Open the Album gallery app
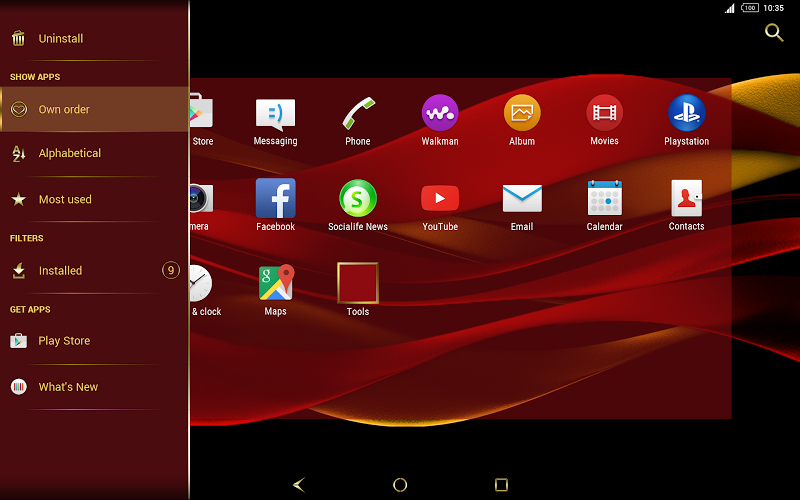Image resolution: width=800 pixels, height=500 pixels. 522,121
